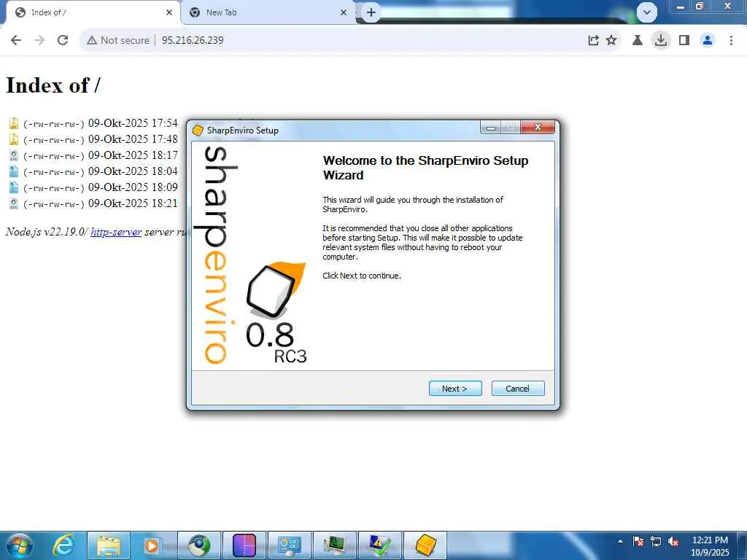Click the file icon dated 18:17
747x560 pixels.
click(x=14, y=156)
